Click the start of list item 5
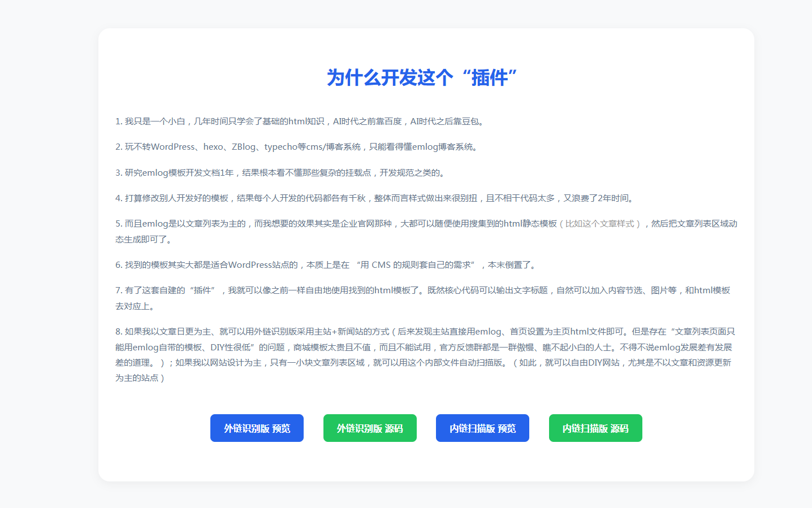812x508 pixels. 136,224
